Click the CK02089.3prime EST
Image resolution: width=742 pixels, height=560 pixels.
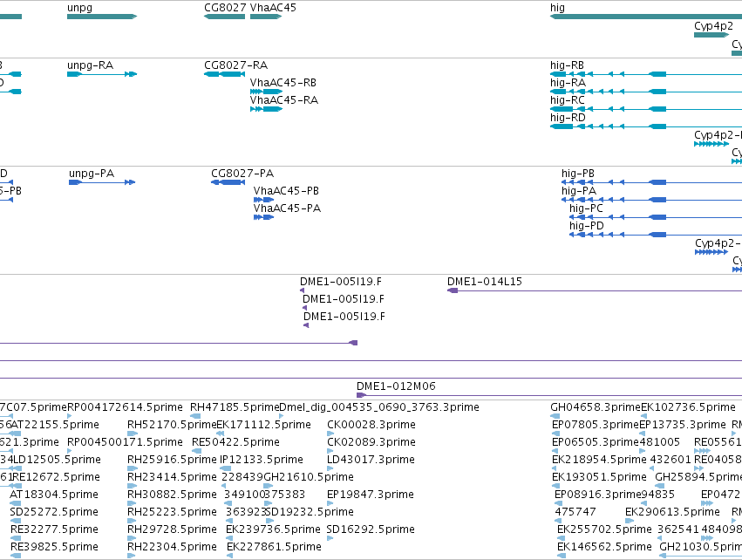pos(330,451)
